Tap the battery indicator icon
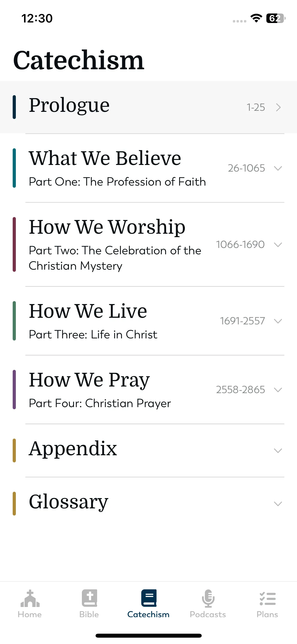The width and height of the screenshot is (297, 644). 276,18
